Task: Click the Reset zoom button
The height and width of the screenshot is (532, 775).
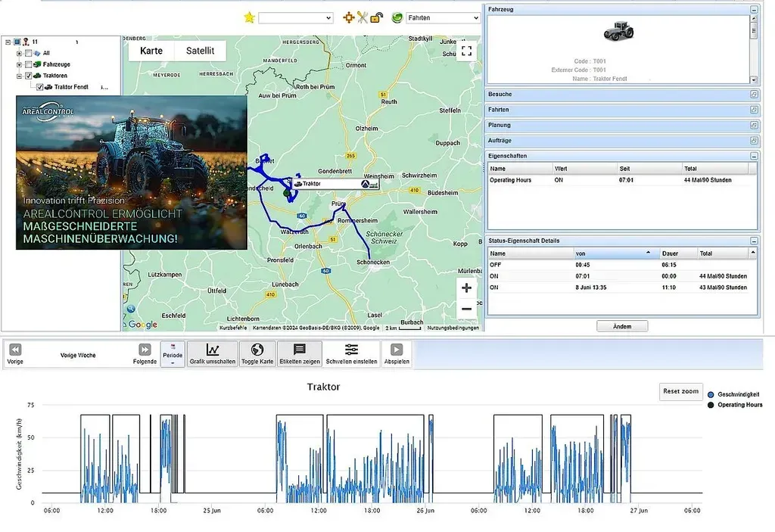Action: (680, 392)
